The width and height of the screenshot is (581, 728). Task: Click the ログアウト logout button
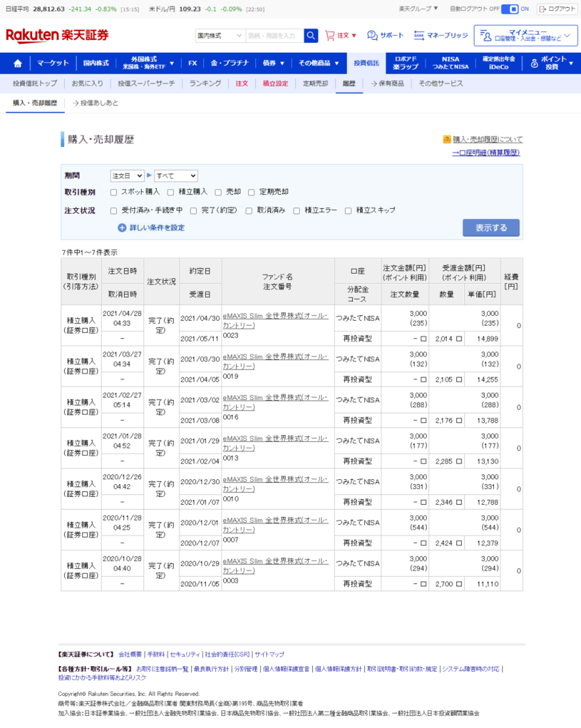(557, 9)
